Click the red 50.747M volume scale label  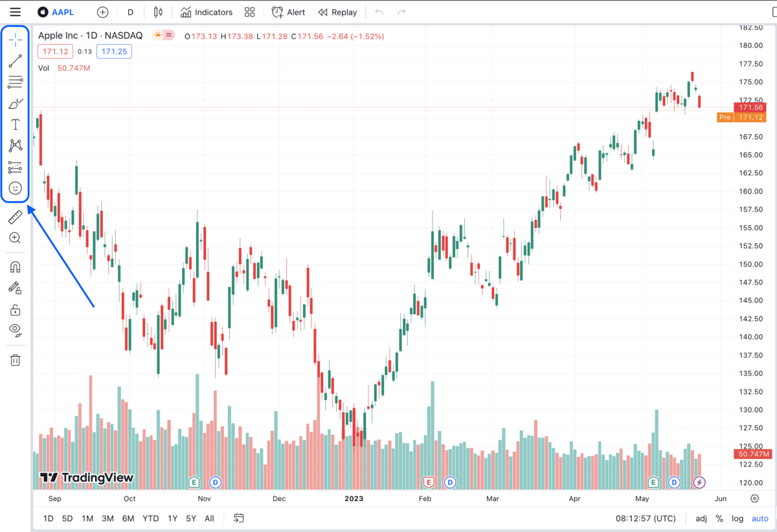coord(752,454)
